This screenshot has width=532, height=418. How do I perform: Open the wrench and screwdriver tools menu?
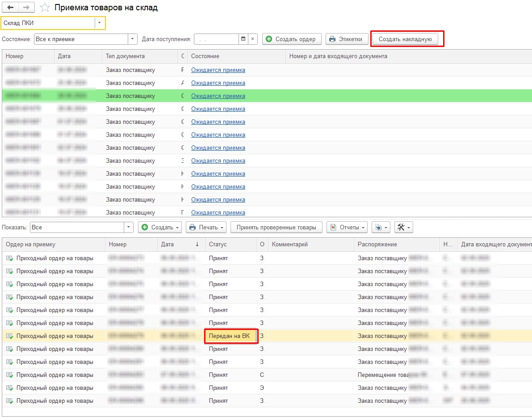403,228
